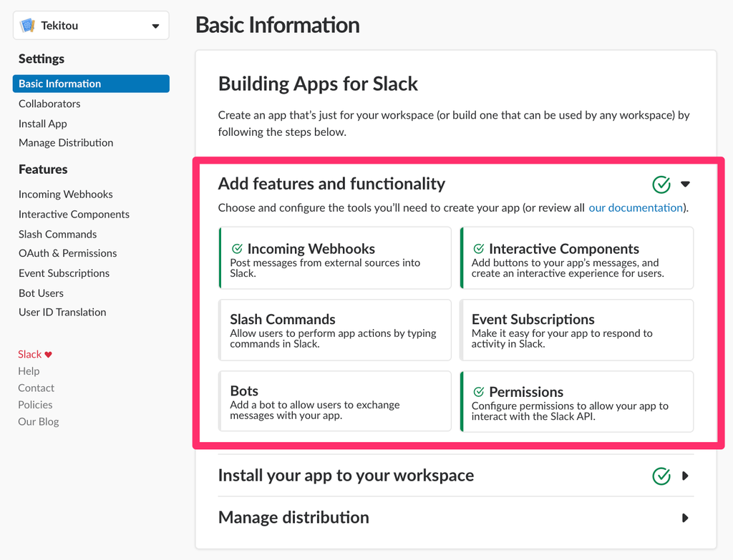The width and height of the screenshot is (733, 560).
Task: Open OAuth & Permissions page
Action: click(x=68, y=253)
